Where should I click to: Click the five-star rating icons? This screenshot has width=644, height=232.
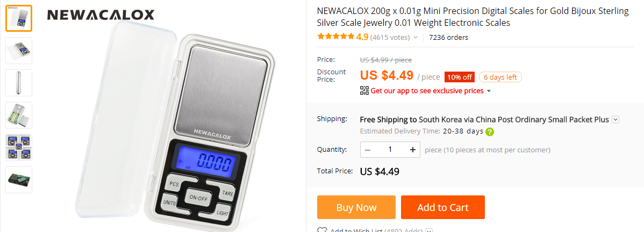tap(335, 37)
